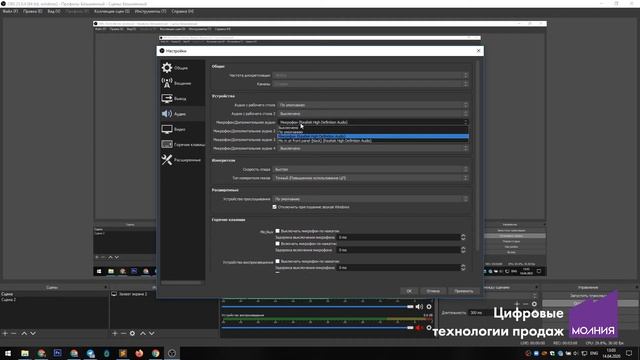Open the Scene Collection menu
The height and width of the screenshot is (360, 640).
(112, 11)
